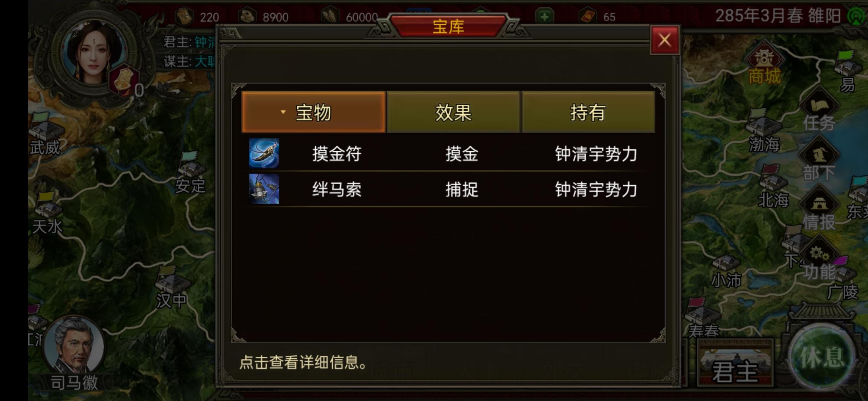Tap the ruler portrait avatar

tap(94, 53)
